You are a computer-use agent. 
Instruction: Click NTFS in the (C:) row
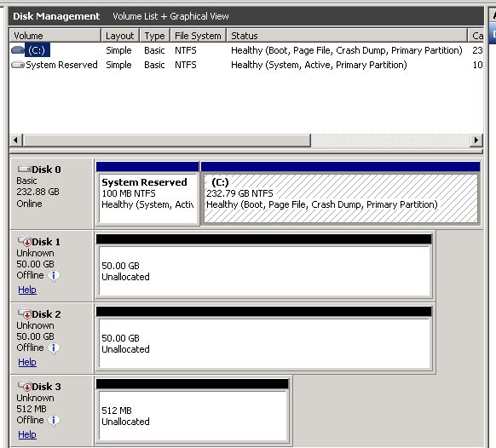tap(186, 50)
